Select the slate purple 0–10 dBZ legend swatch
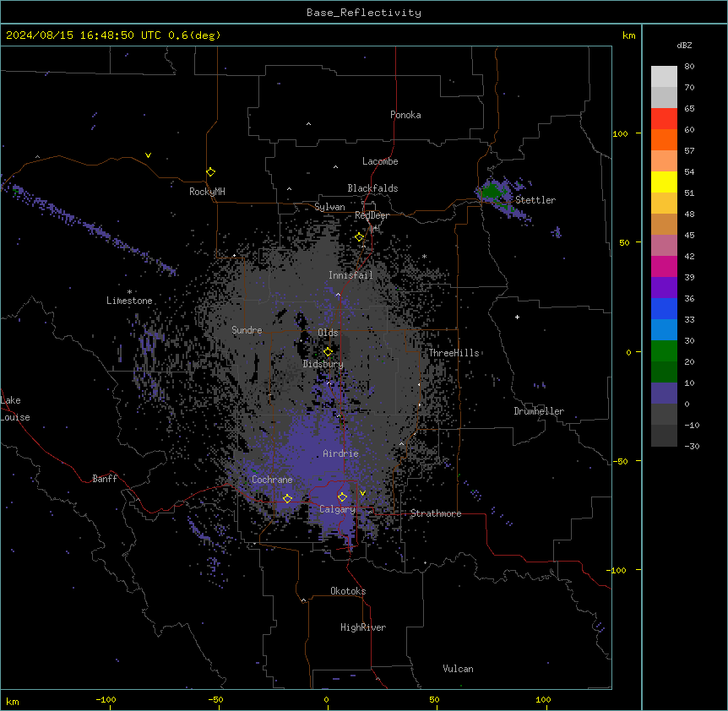 664,393
